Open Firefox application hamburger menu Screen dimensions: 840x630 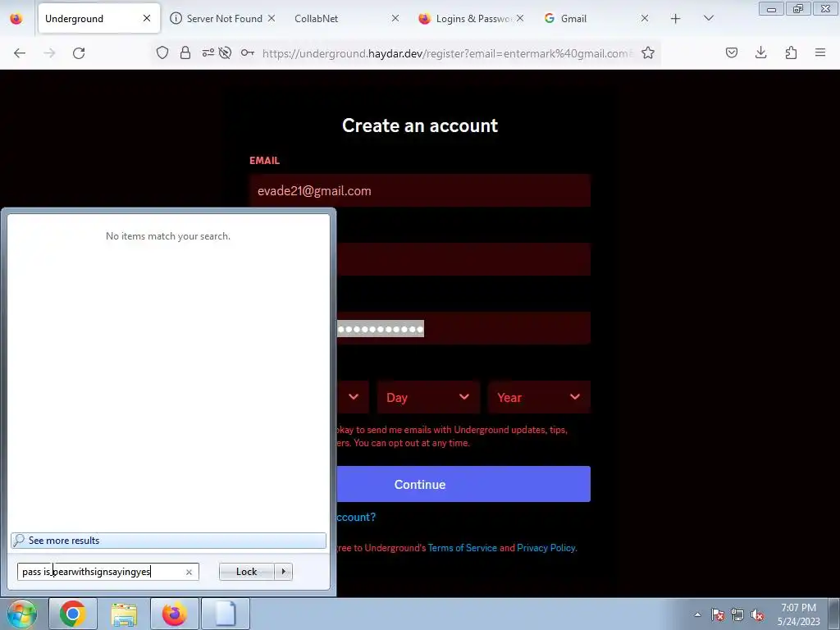click(820, 52)
